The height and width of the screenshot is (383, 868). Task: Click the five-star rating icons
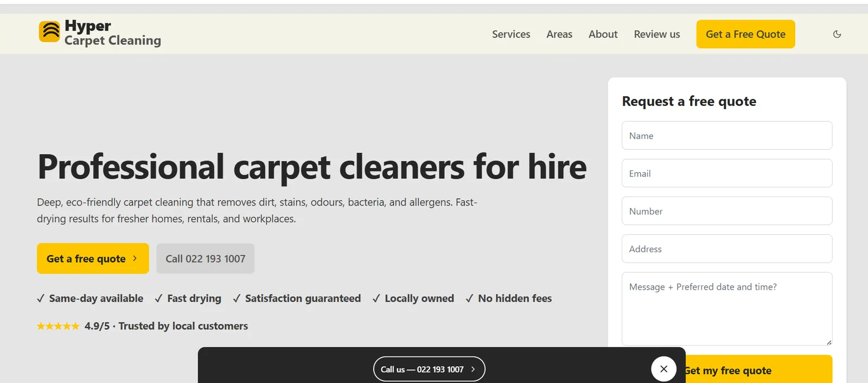coord(58,326)
